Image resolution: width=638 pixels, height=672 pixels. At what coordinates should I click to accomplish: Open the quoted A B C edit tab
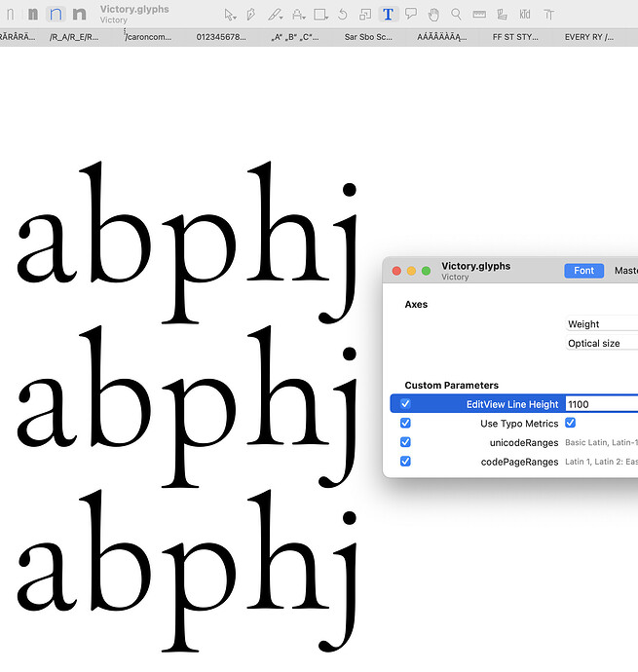pyautogui.click(x=295, y=37)
